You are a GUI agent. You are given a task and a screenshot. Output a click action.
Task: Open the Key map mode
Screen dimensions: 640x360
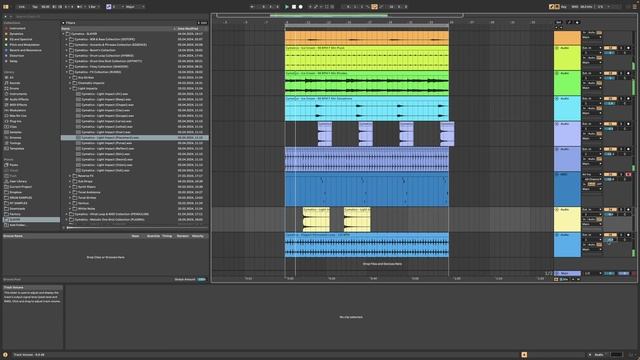point(564,7)
